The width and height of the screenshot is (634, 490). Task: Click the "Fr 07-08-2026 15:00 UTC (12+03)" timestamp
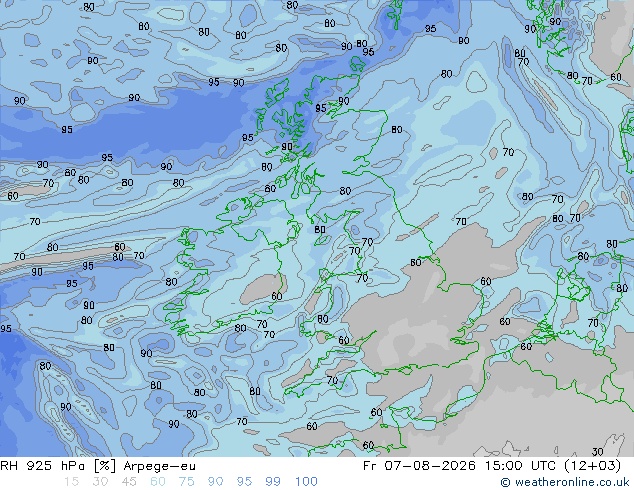[x=492, y=466]
